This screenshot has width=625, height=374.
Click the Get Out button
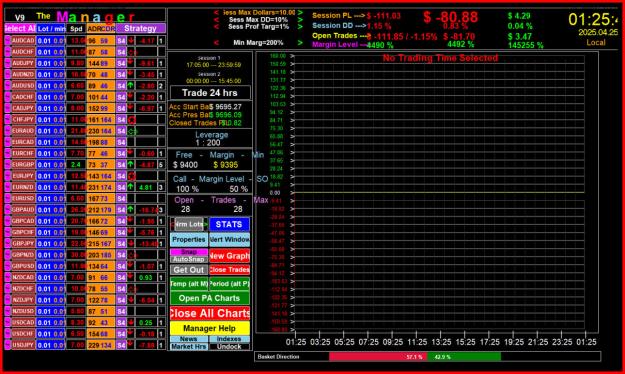point(189,270)
